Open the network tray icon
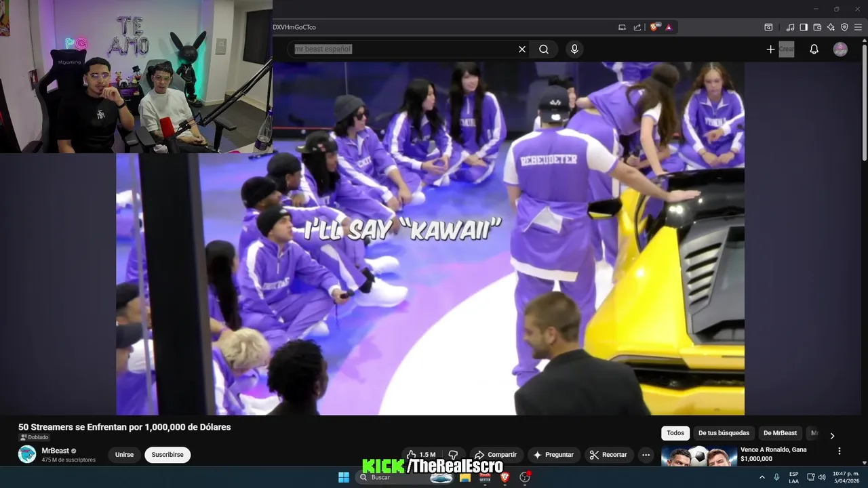868x488 pixels. [811, 477]
